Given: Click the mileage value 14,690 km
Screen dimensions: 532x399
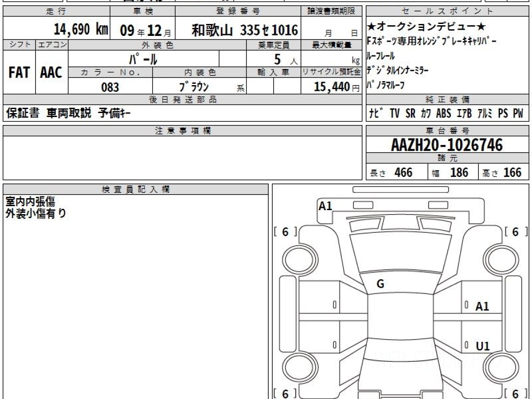Looking at the screenshot, I should (x=81, y=29).
